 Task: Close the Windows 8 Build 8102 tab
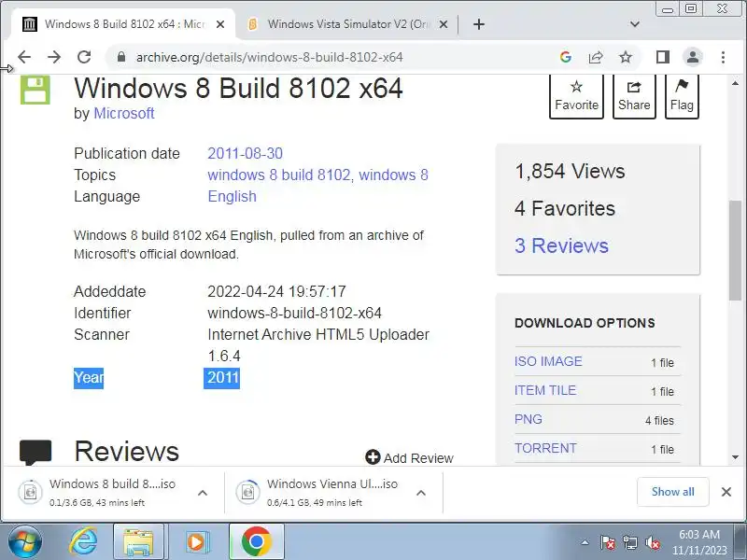pyautogui.click(x=220, y=24)
